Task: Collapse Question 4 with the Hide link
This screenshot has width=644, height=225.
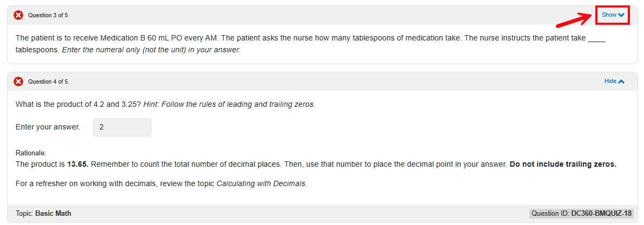Action: click(x=610, y=81)
